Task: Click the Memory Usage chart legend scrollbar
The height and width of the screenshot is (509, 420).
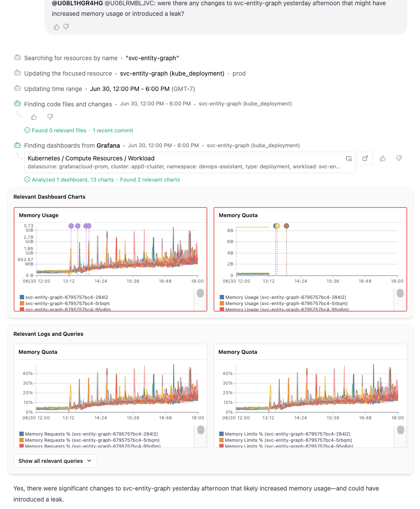Action: coord(200,293)
